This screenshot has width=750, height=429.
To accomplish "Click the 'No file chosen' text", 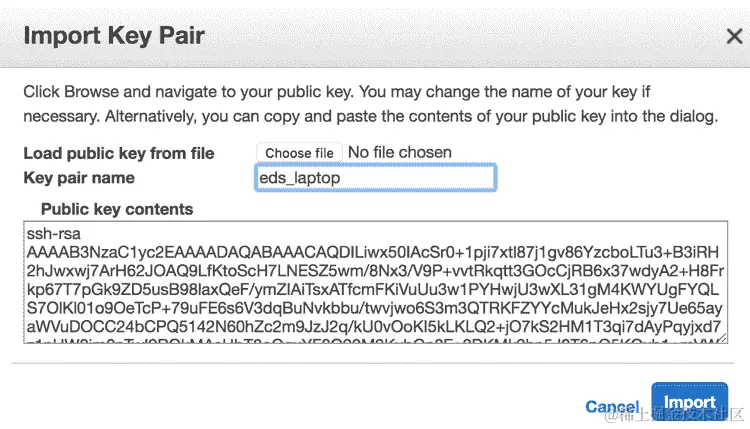I will (x=399, y=153).
